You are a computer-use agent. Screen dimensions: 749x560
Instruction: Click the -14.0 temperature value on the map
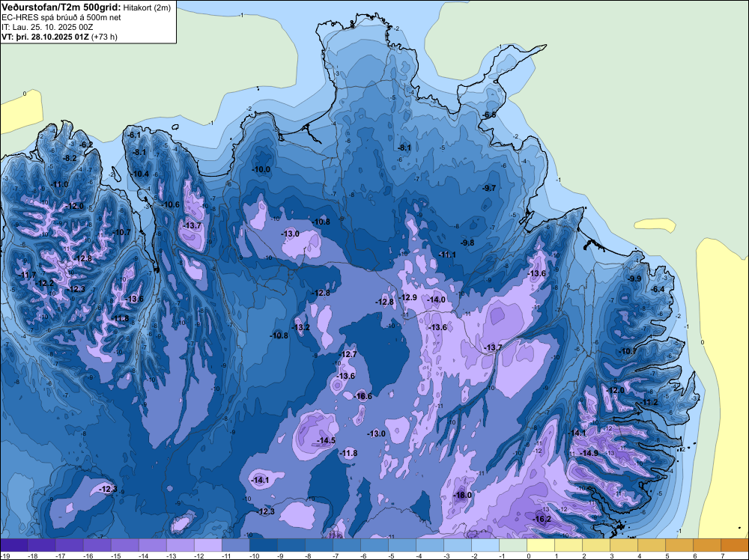437,299
